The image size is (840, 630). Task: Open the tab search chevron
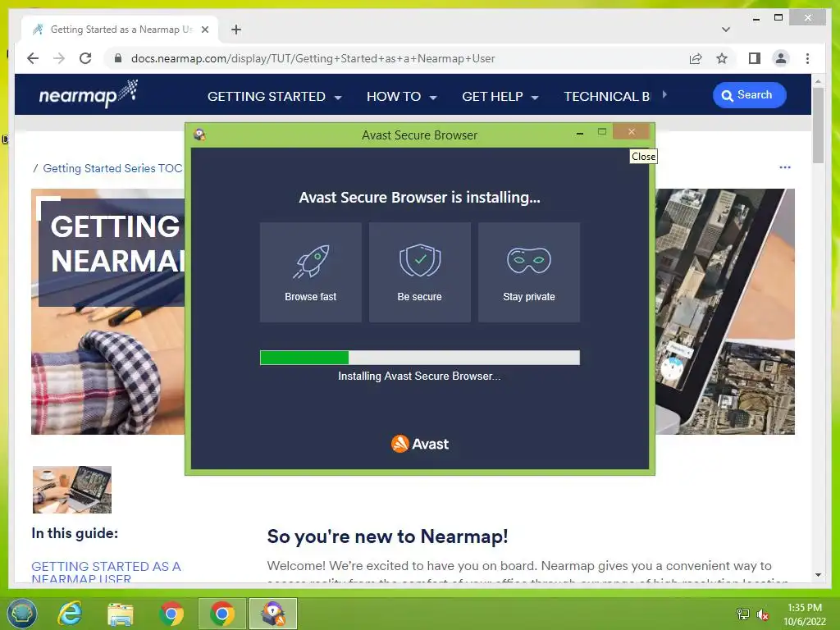pos(726,30)
